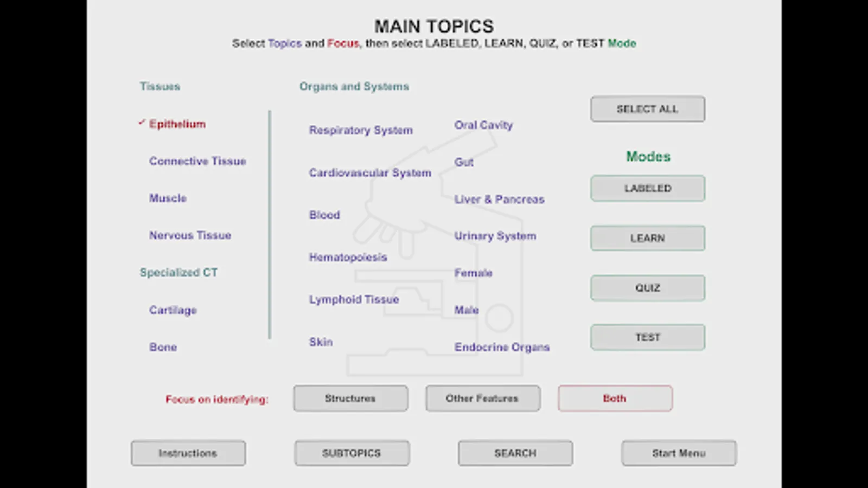The height and width of the screenshot is (488, 868).
Task: Click the Specialized CT heading
Action: [x=178, y=272]
